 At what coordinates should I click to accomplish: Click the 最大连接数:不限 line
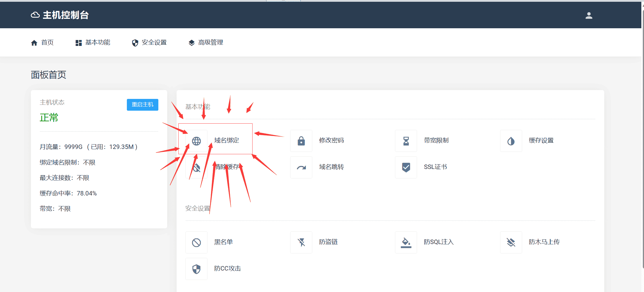[64, 178]
